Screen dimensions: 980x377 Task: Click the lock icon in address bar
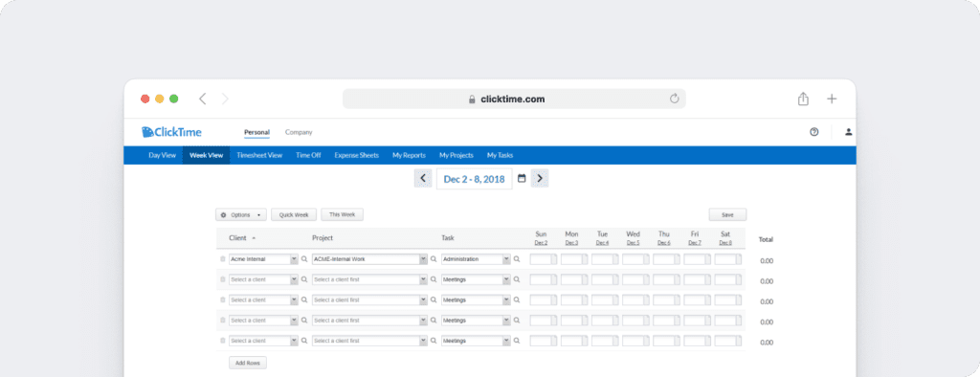472,100
